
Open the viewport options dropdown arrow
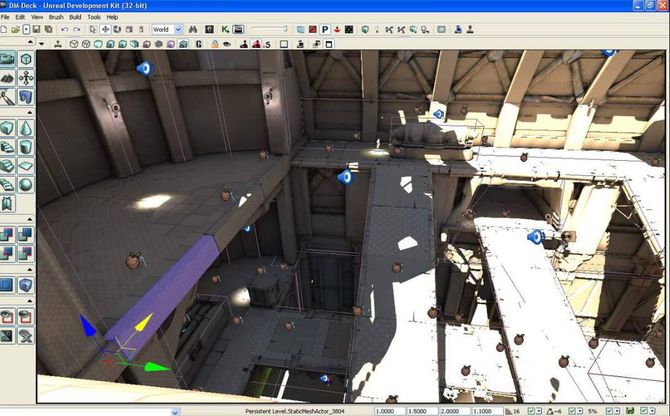pyautogui.click(x=41, y=44)
